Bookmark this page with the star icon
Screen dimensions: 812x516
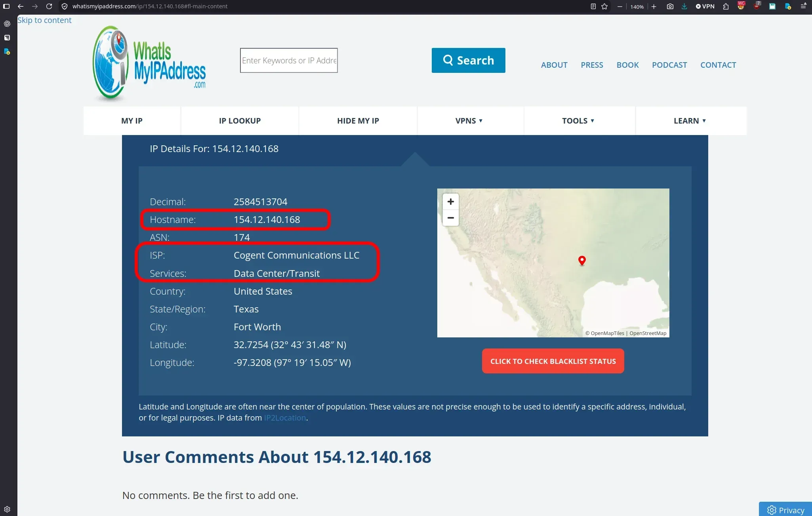pyautogui.click(x=604, y=6)
